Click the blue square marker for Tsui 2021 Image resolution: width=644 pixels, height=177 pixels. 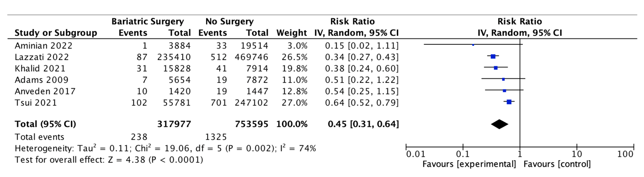point(509,102)
